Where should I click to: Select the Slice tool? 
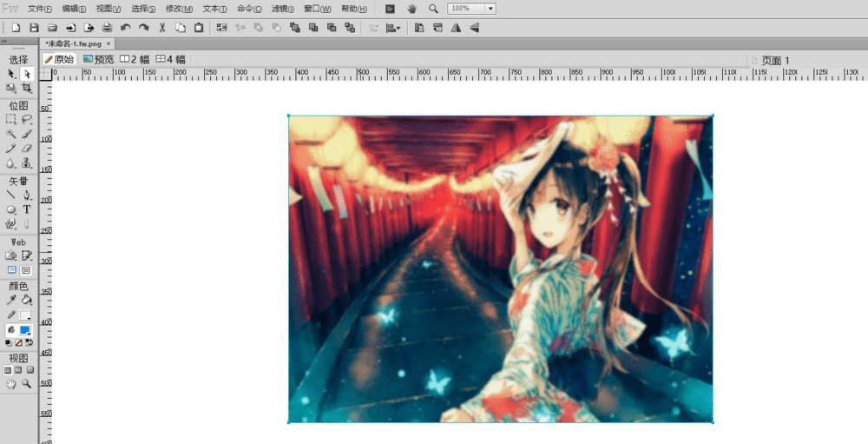tap(27, 255)
